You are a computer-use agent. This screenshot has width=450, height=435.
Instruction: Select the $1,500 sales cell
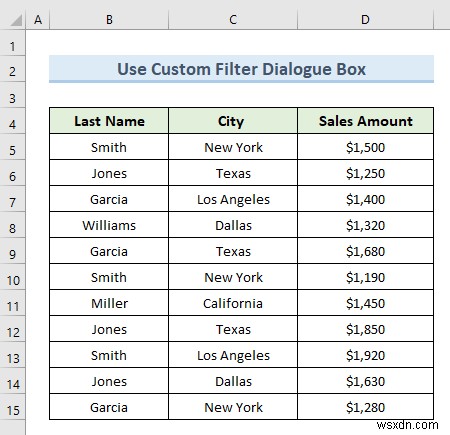pos(365,147)
